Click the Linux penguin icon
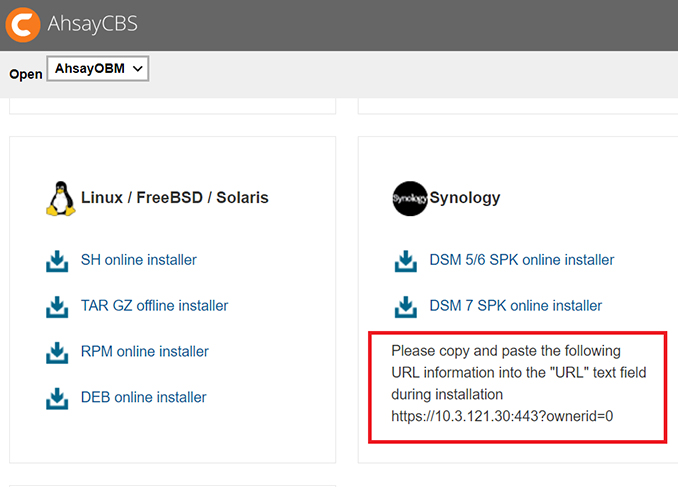This screenshot has width=678, height=487. pos(60,198)
